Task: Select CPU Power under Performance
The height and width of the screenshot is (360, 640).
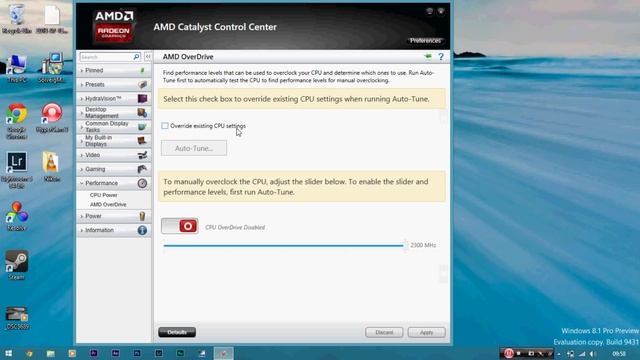Action: click(x=104, y=195)
